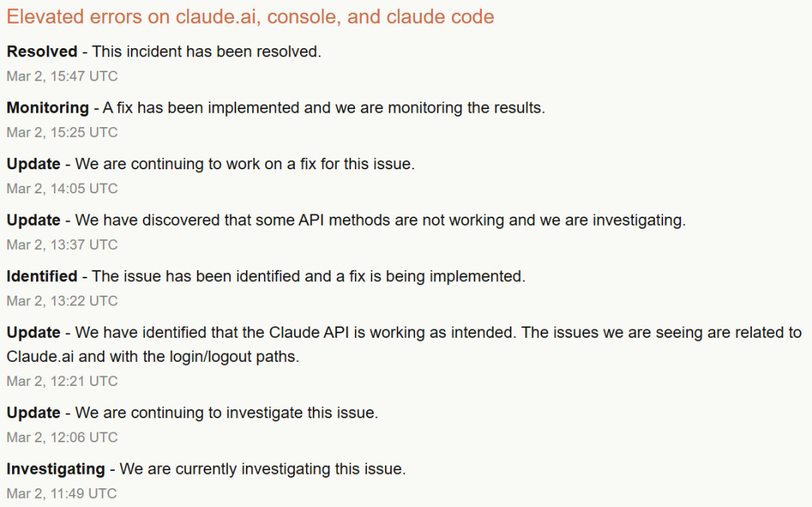Click the 'some API methods are not working' update
The image size is (812, 507).
tap(380, 220)
